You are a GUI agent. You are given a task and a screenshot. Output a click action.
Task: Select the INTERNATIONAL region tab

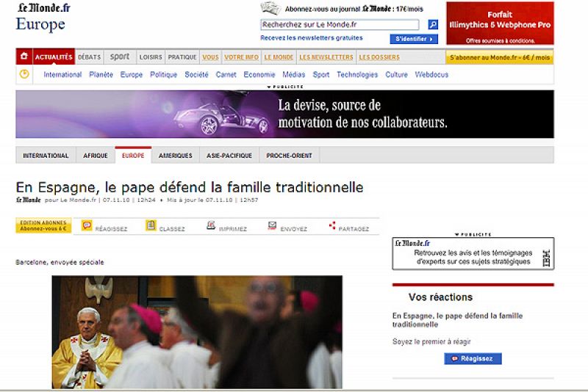46,156
